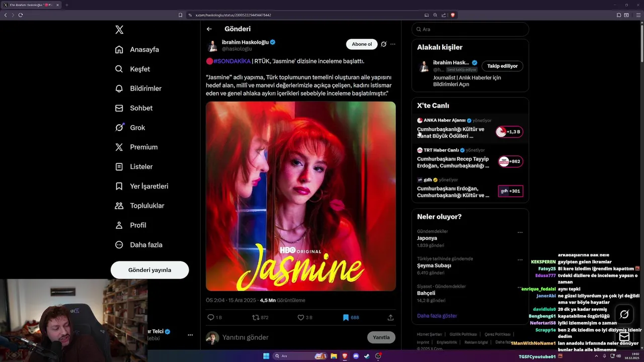Reload the page in browser

click(21, 15)
